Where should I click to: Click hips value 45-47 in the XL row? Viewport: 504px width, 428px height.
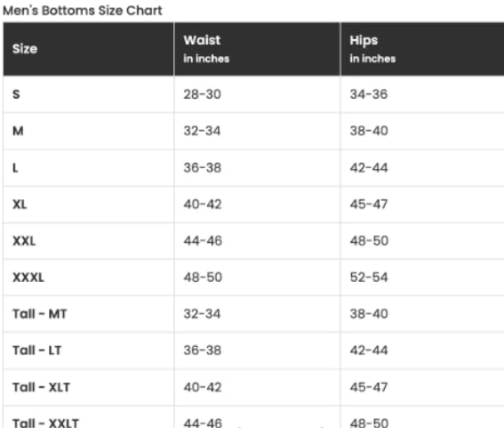pyautogui.click(x=369, y=205)
